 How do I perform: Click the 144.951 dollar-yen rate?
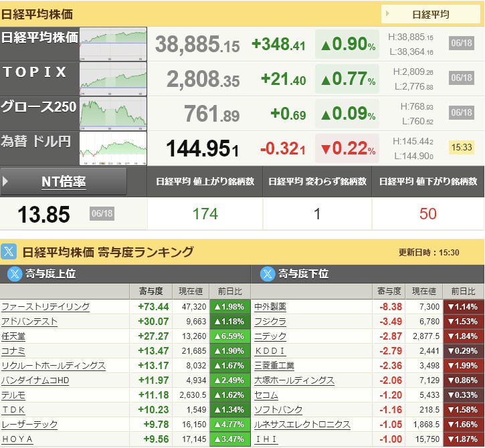click(202, 148)
